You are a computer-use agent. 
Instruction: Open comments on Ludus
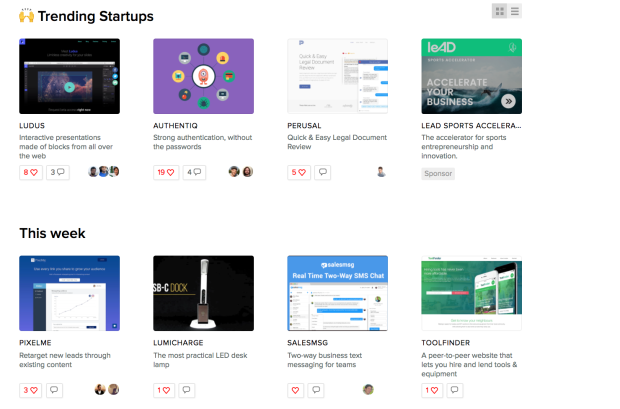coord(56,172)
